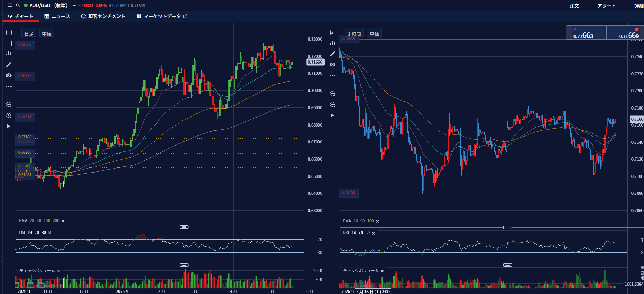
Task: Open indicators bar-chart icon on the 1-hour chart
Action: click(332, 43)
